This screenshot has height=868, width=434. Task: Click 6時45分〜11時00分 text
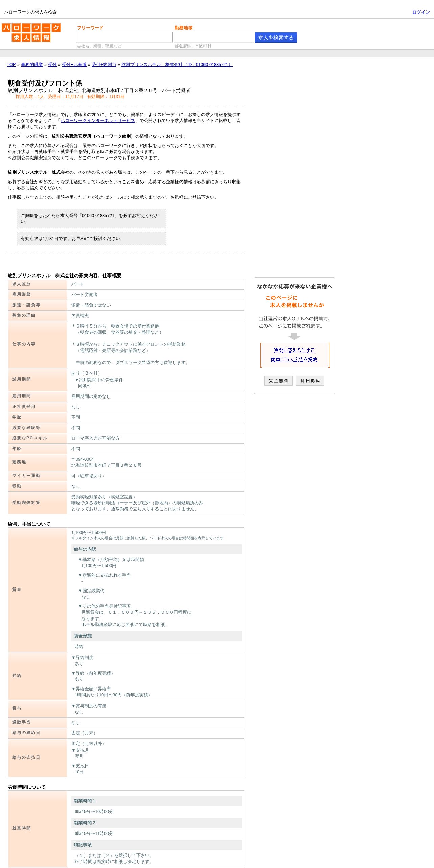[94, 834]
